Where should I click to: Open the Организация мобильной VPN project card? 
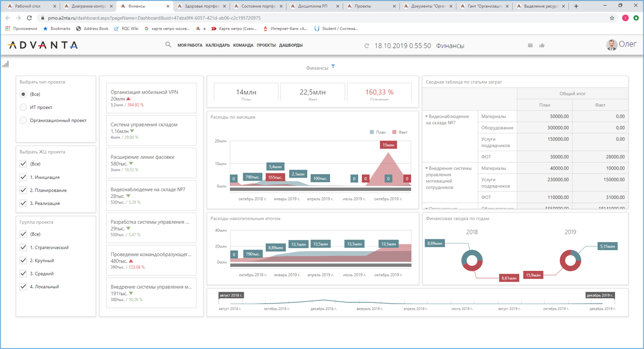coord(151,98)
